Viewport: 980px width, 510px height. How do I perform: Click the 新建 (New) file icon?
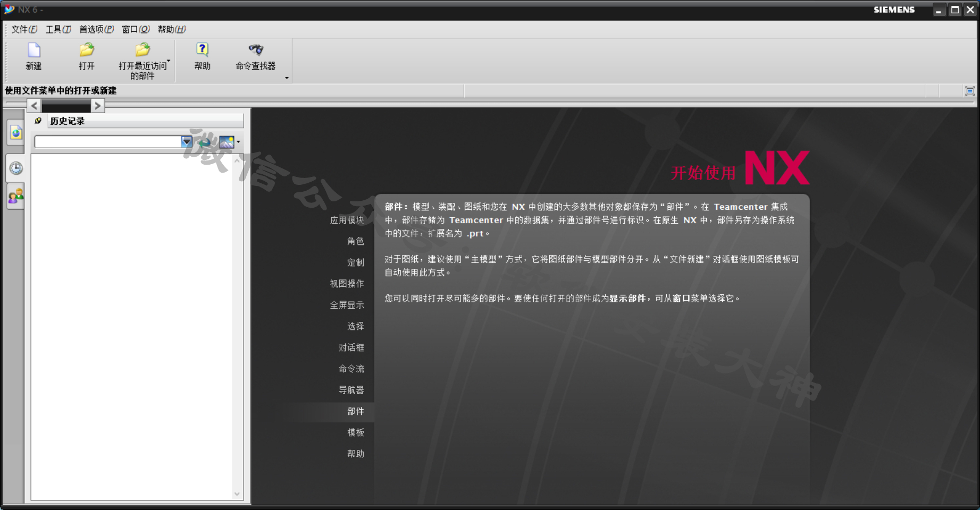click(x=33, y=50)
